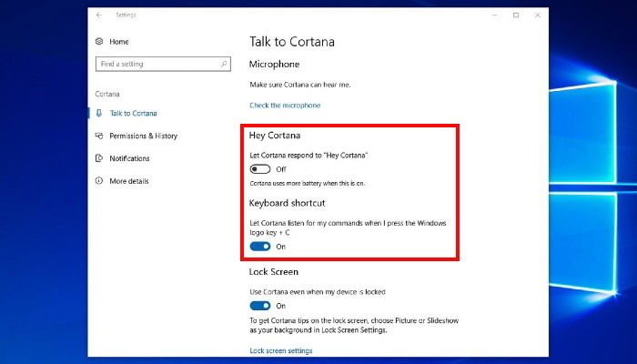Click the Check the microphone link
The image size is (637, 364).
click(x=285, y=106)
